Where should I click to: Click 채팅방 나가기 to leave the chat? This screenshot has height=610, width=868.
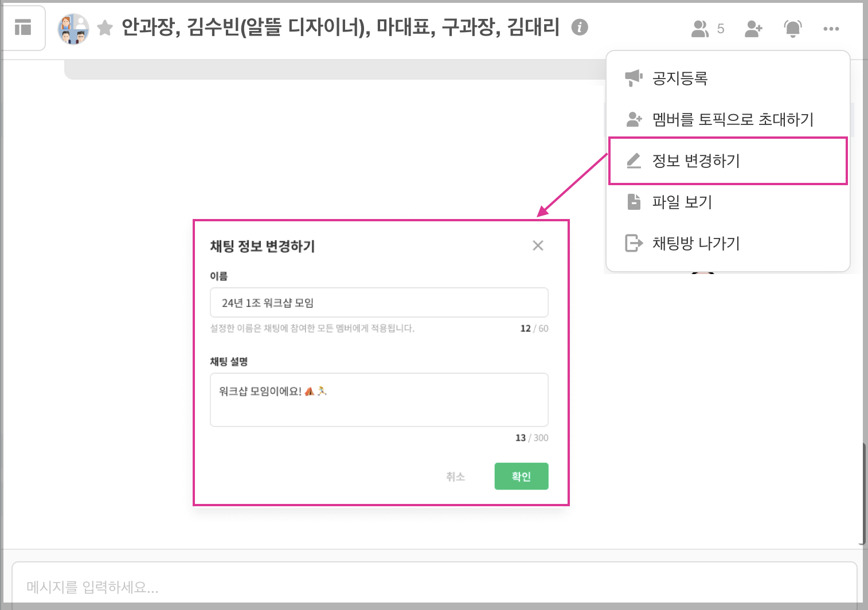696,243
